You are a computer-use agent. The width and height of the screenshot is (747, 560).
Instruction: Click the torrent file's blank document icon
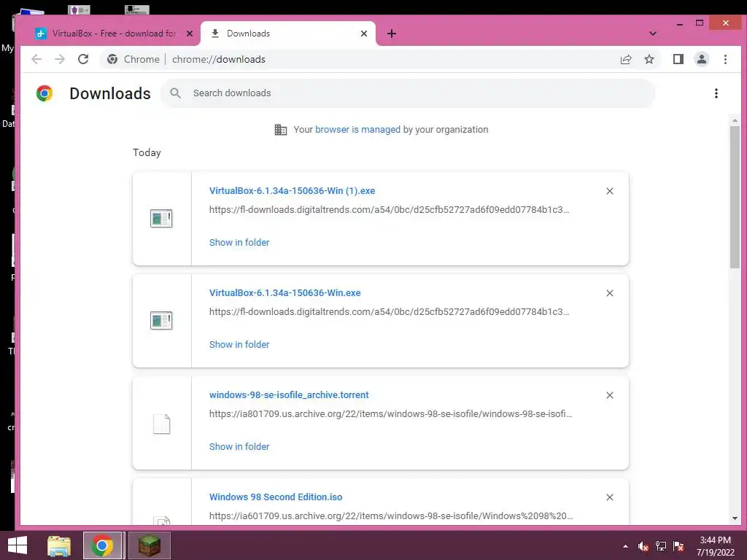161,424
